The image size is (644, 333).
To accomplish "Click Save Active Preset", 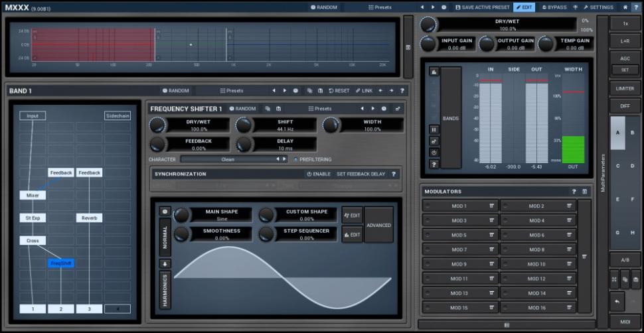I will (x=482, y=7).
